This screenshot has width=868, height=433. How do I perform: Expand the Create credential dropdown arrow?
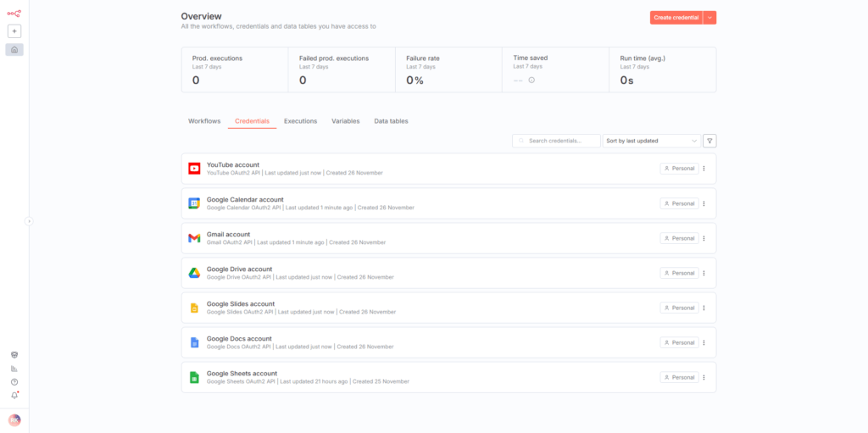coord(709,17)
